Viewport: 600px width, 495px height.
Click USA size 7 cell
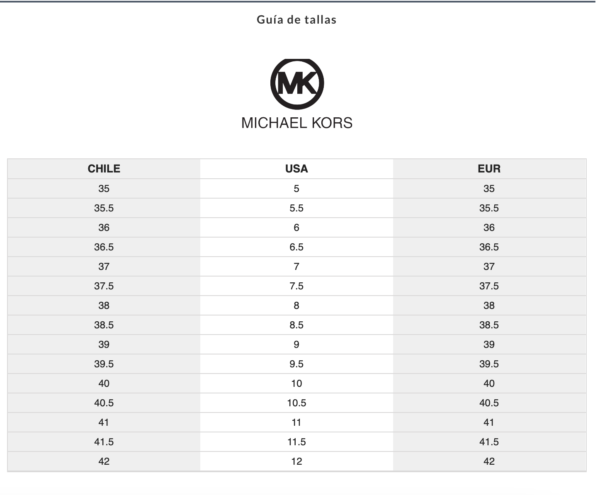pyautogui.click(x=297, y=267)
